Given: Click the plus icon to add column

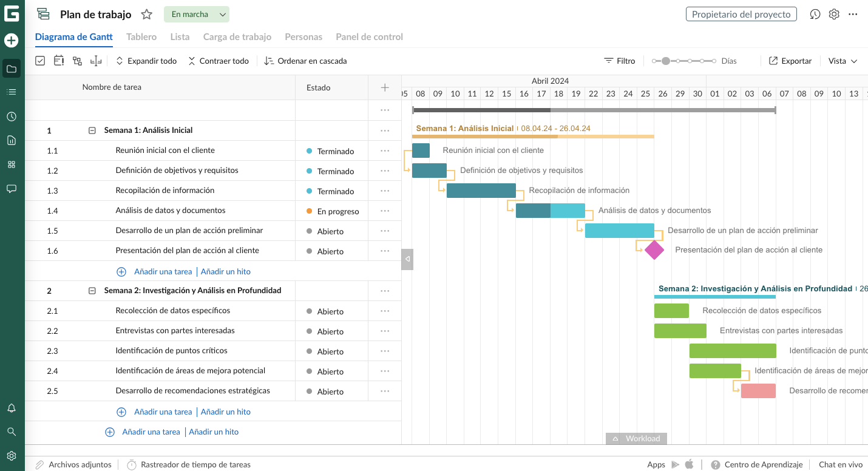Looking at the screenshot, I should pyautogui.click(x=385, y=87).
